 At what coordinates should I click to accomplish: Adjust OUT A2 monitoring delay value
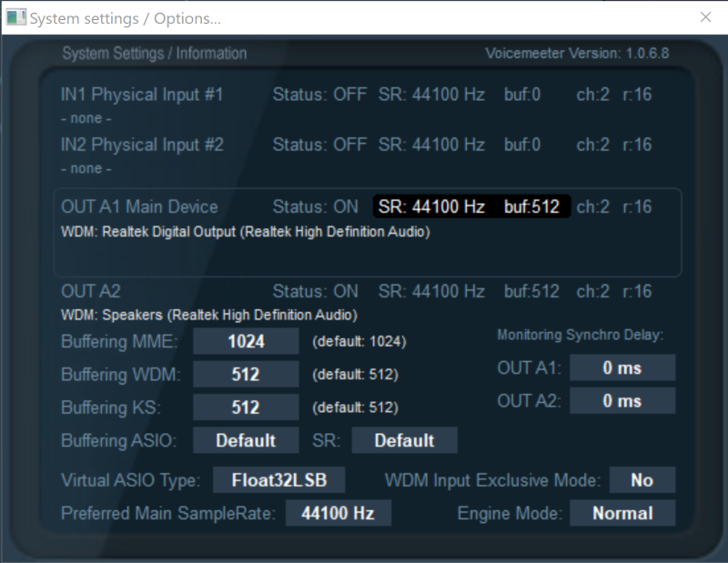622,400
